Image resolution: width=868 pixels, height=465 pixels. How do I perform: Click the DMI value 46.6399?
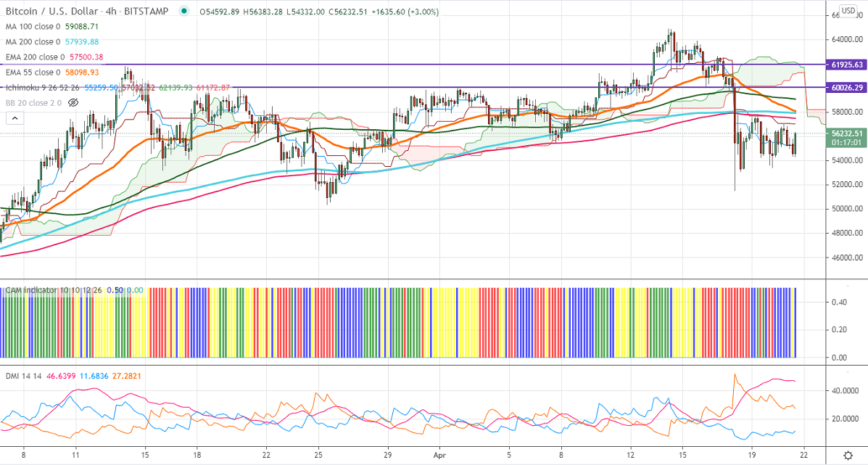(x=61, y=376)
